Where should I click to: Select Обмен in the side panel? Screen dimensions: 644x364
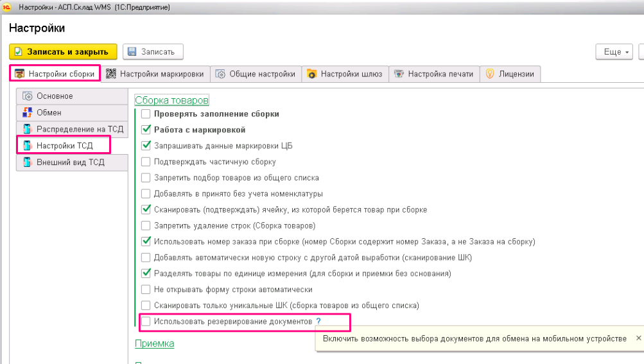click(x=73, y=112)
